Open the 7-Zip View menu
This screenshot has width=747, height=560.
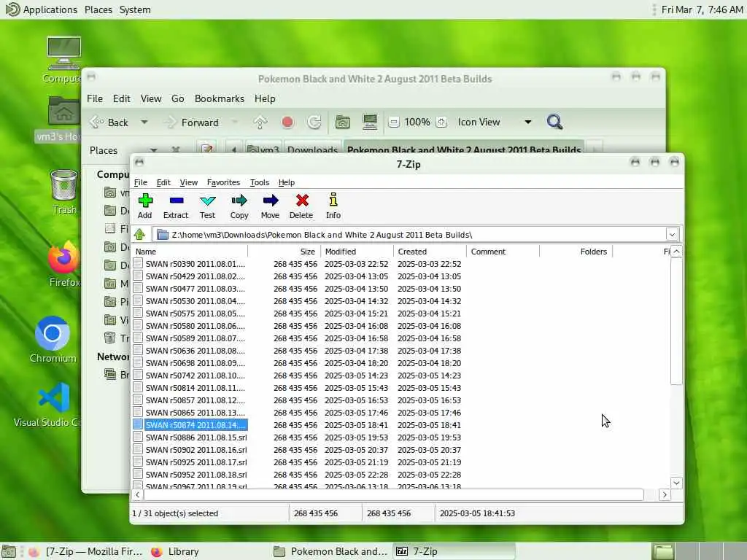[x=189, y=182]
